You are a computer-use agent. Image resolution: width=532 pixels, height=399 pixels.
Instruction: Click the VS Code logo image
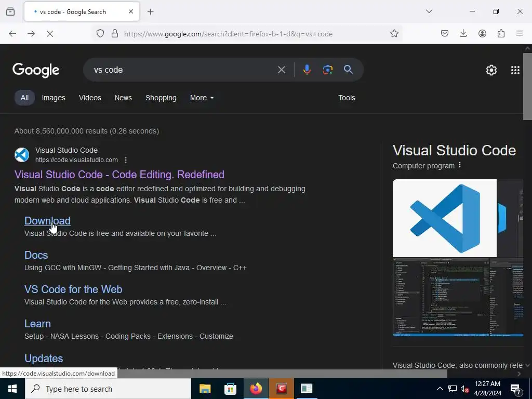pos(445,218)
